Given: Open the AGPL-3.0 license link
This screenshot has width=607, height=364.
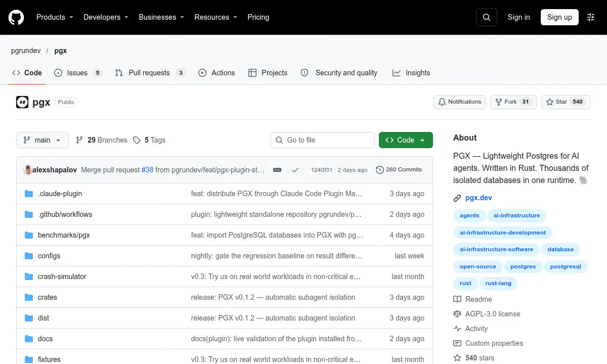Looking at the screenshot, I should pyautogui.click(x=493, y=314).
